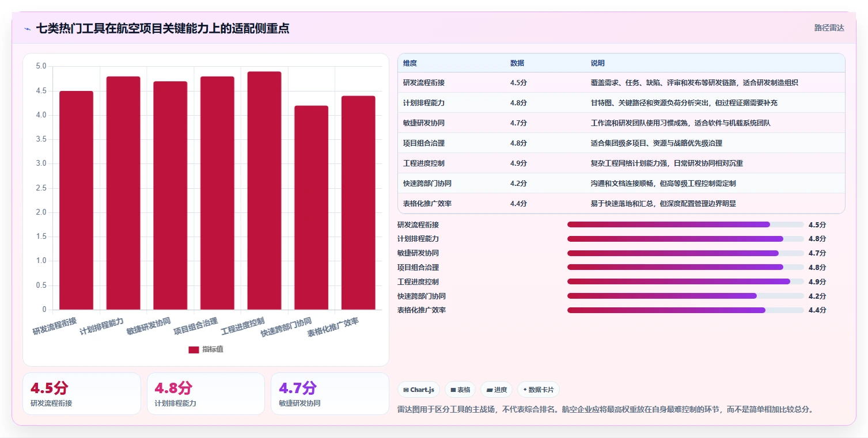Open the 4.8分 计划排程能力 summary card
Screen dimensions: 868x438
pos(206,394)
